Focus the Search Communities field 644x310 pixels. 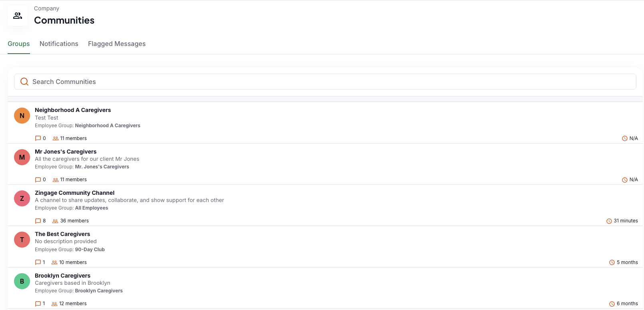tap(325, 82)
